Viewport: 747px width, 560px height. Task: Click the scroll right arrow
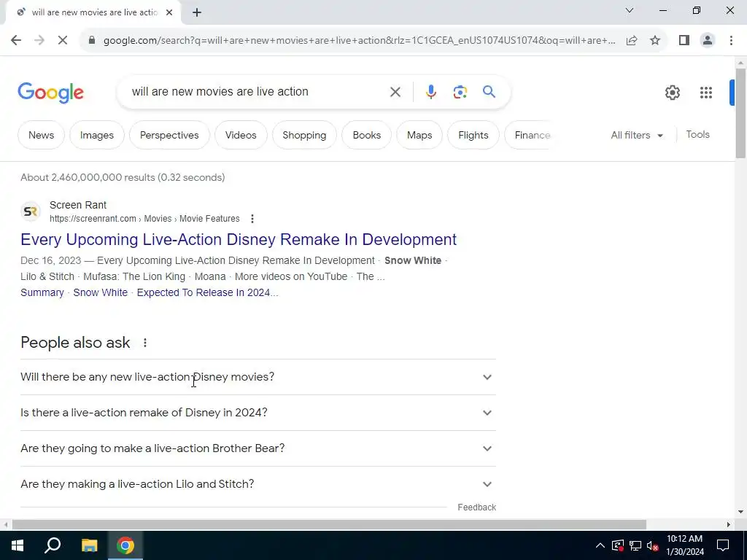click(x=729, y=525)
